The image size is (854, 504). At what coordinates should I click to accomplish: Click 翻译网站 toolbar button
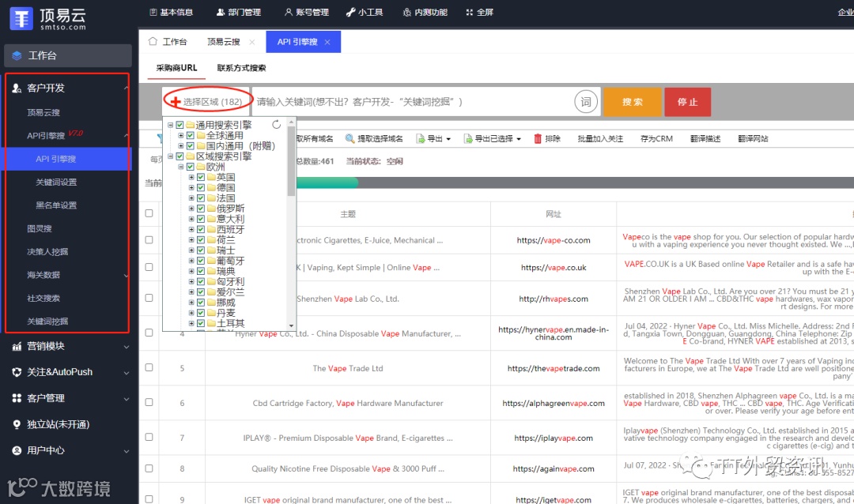(753, 139)
